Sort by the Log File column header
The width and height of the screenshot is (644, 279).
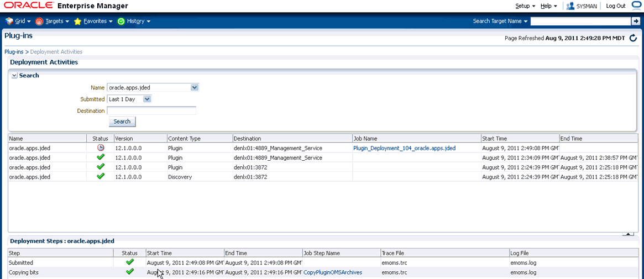point(573,253)
